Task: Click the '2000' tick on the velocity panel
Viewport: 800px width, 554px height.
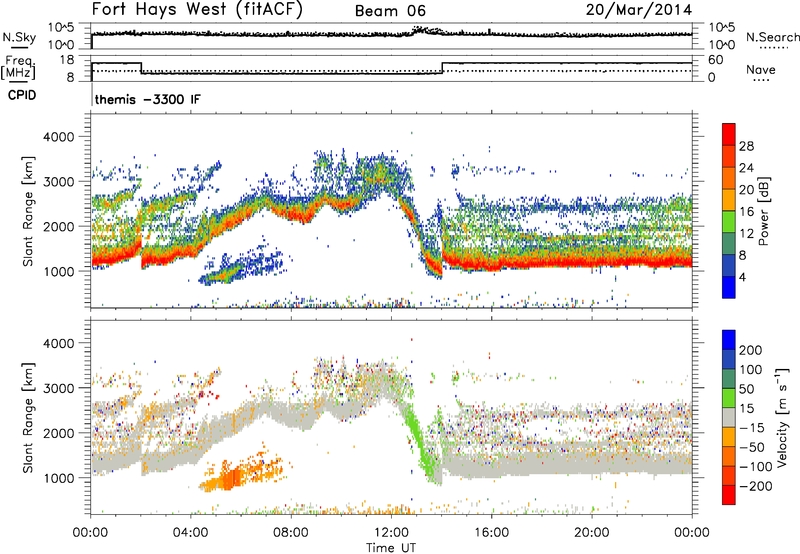Action: click(x=58, y=433)
